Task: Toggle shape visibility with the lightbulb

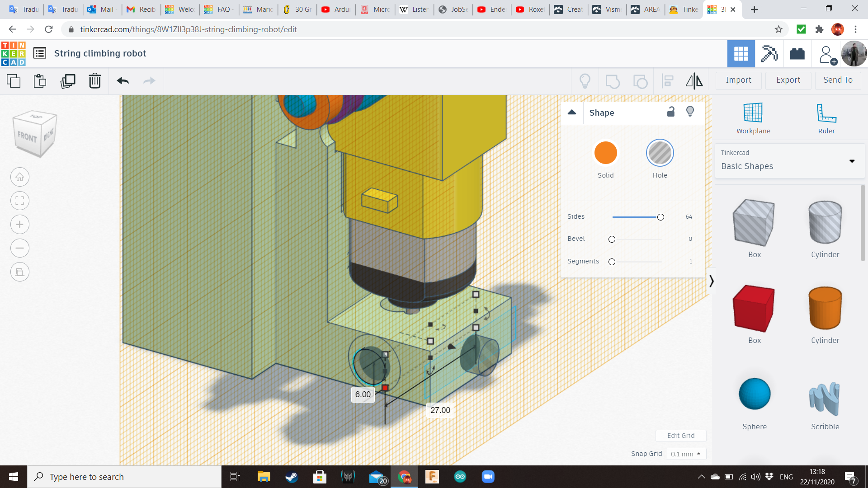Action: 690,112
